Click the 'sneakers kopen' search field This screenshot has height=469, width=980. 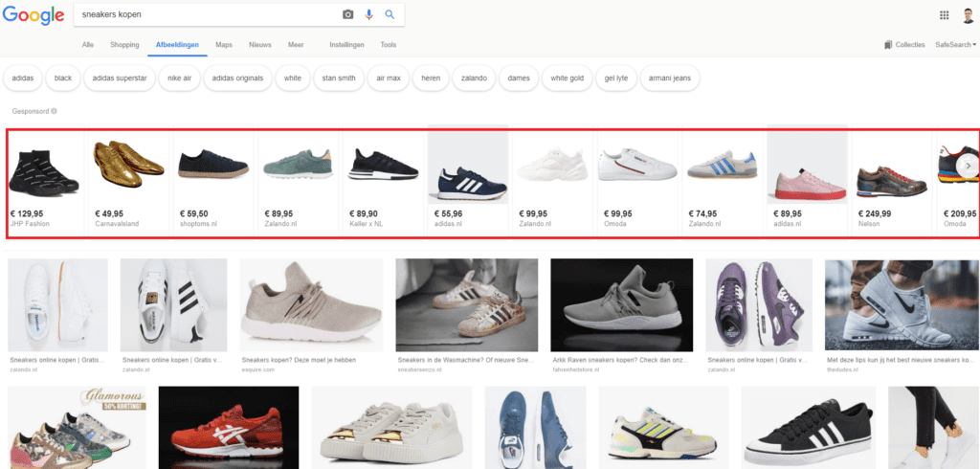tap(206, 14)
